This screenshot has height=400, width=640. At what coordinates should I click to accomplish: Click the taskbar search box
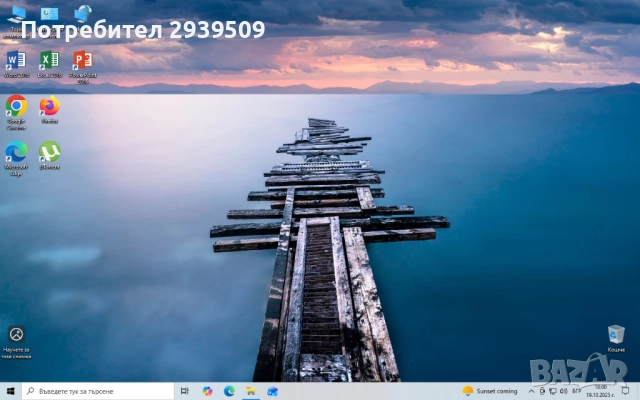(98, 391)
